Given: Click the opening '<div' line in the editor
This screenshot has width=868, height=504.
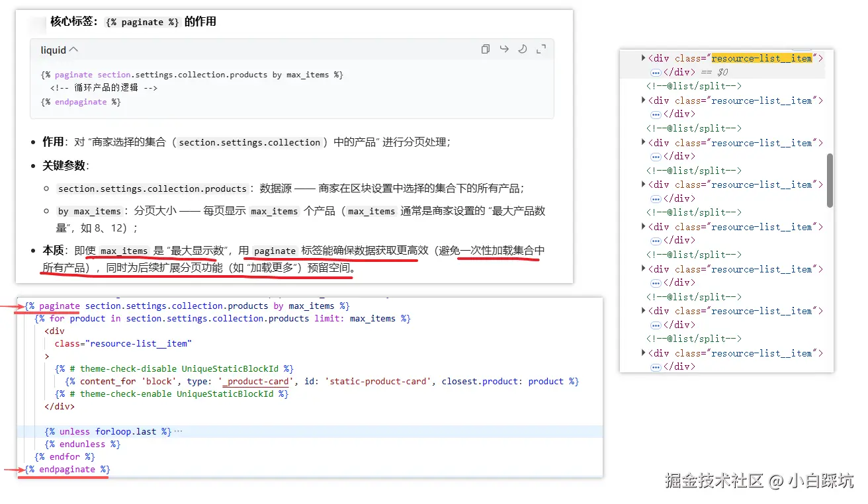Looking at the screenshot, I should pyautogui.click(x=55, y=331).
